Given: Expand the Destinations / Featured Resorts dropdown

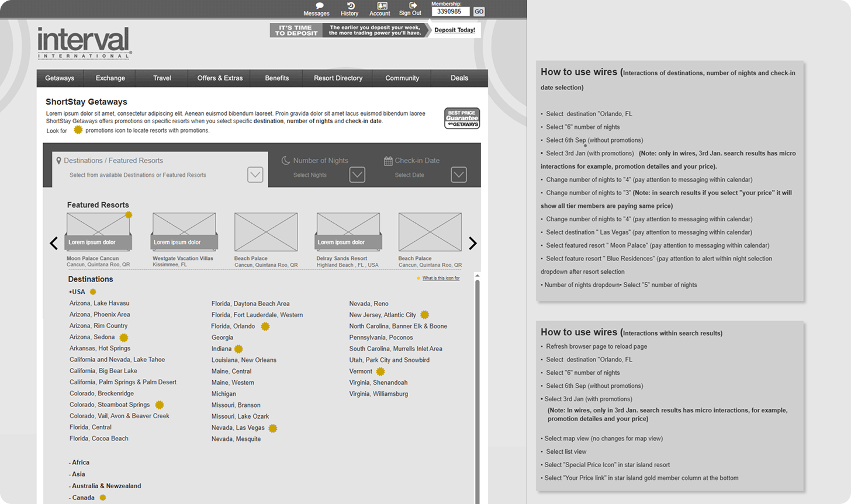Looking at the screenshot, I should click(x=255, y=175).
